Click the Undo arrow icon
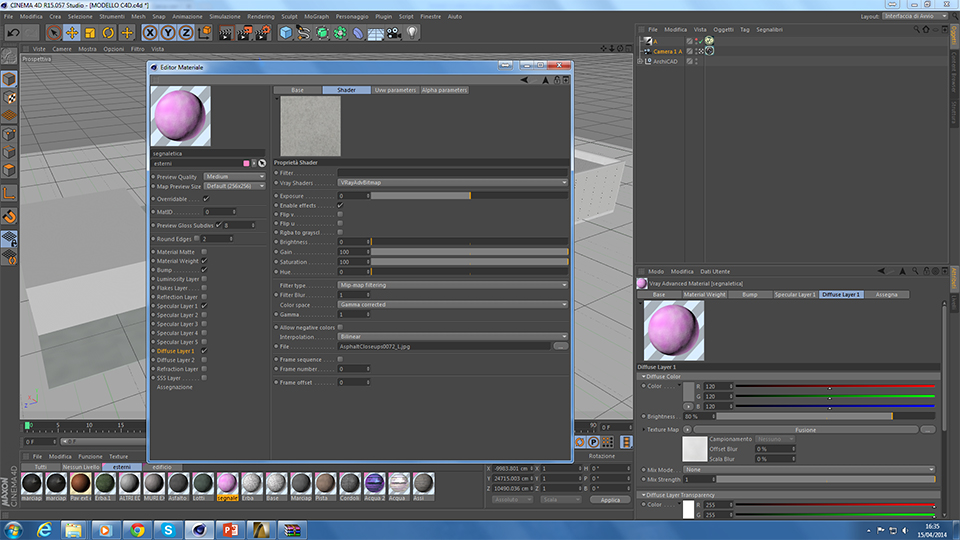This screenshot has height=540, width=960. [14, 33]
